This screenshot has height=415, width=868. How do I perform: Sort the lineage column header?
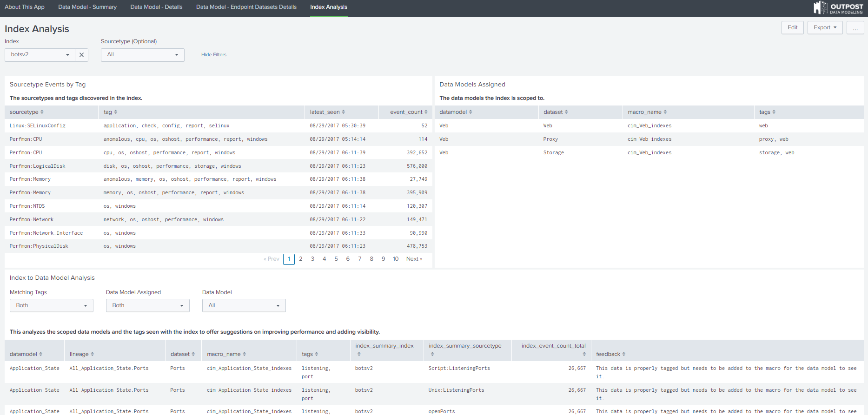[82, 354]
